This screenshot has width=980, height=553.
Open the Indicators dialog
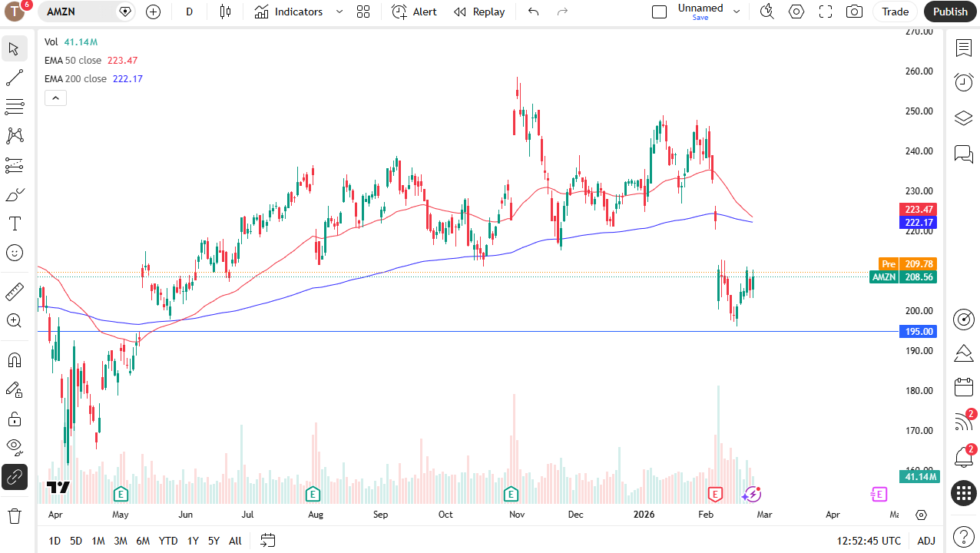(x=289, y=12)
